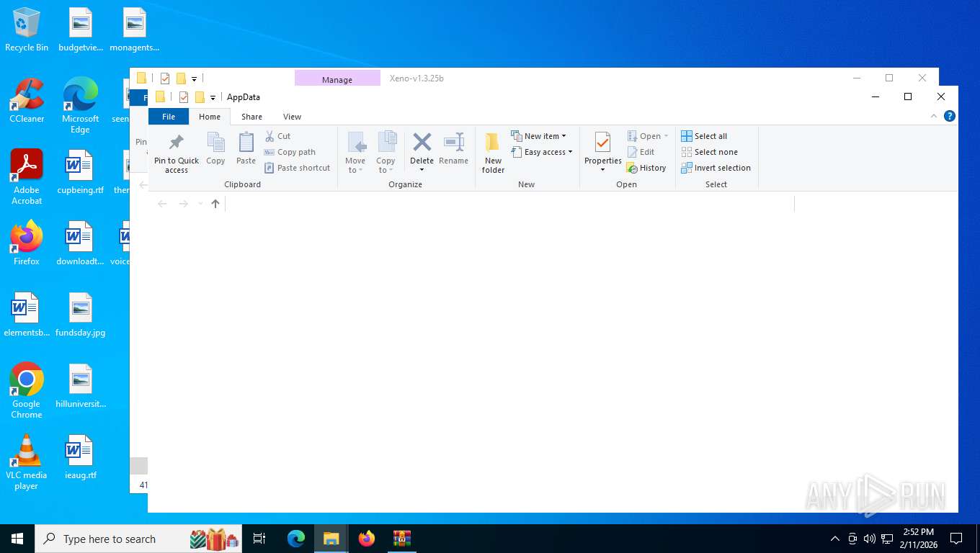Open the notification center
This screenshot has width=980, height=553.
coord(956,539)
